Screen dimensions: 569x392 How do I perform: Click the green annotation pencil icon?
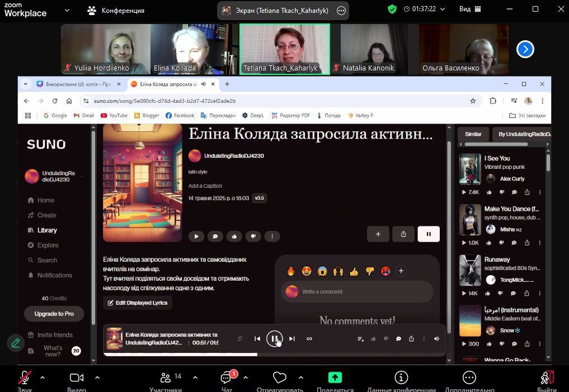[16, 343]
